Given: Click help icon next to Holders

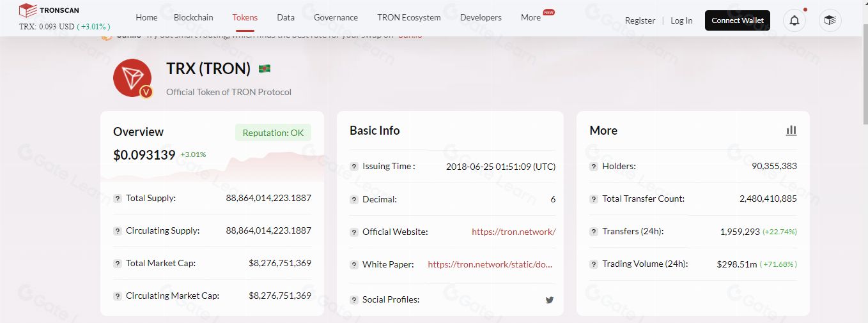Looking at the screenshot, I should 594,166.
